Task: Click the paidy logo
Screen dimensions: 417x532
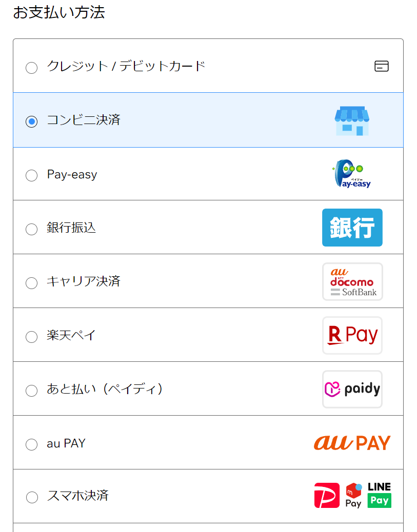Action: pos(352,389)
